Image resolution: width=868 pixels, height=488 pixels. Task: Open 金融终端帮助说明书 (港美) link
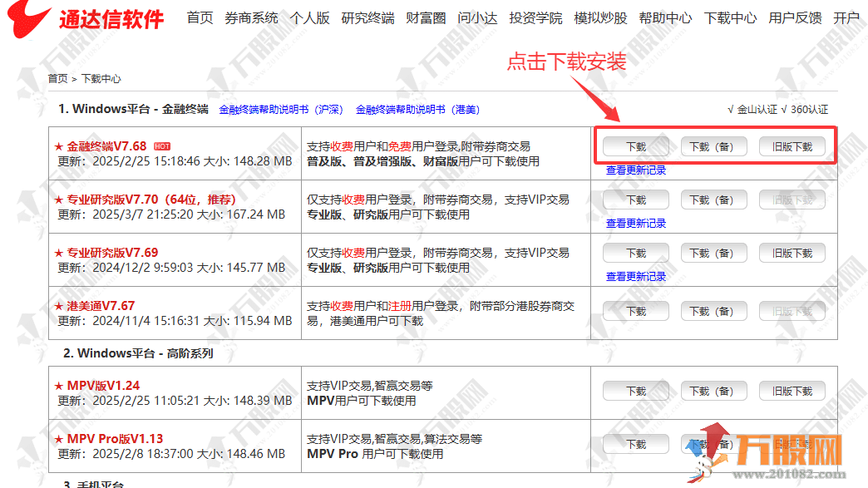(417, 110)
